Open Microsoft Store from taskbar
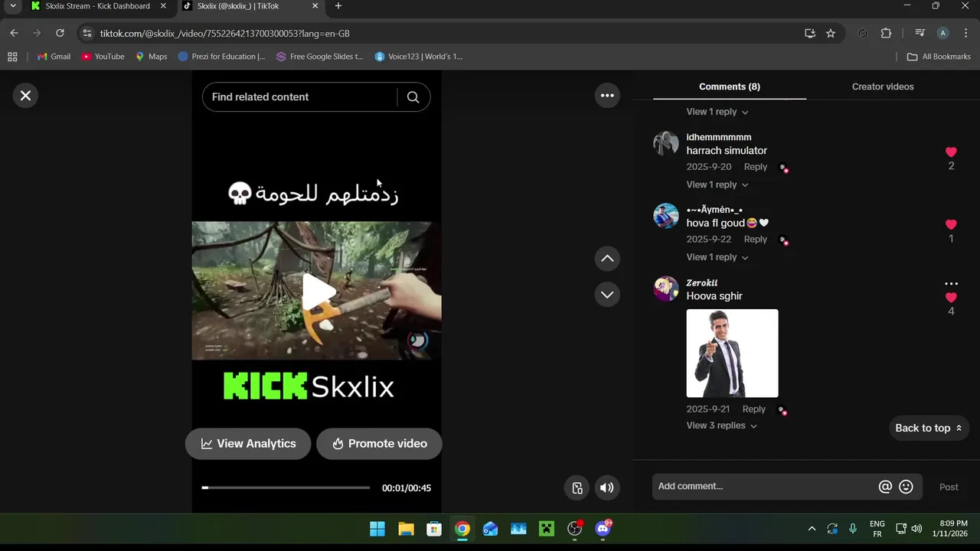 pyautogui.click(x=434, y=529)
